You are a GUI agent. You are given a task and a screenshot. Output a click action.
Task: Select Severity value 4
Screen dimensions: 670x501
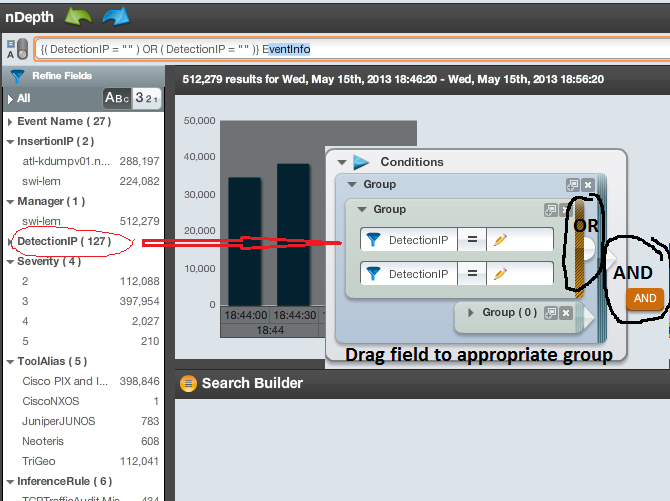tap(91, 321)
